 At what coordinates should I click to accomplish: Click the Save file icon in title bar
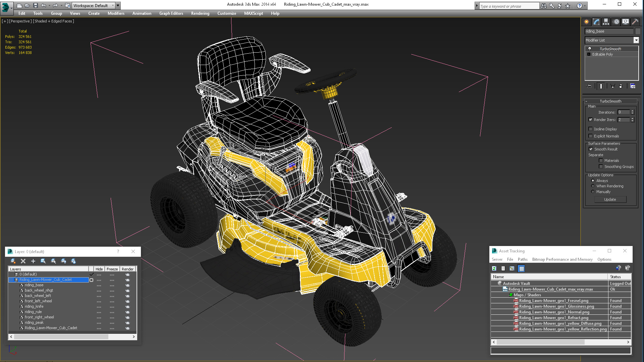(35, 5)
